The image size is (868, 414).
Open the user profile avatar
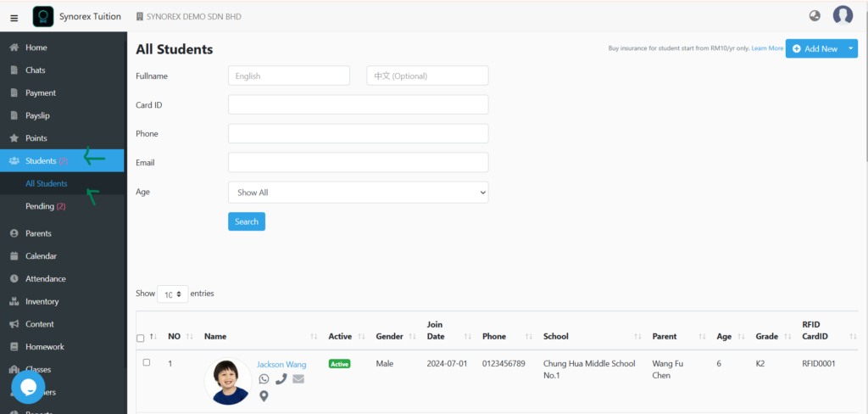843,15
